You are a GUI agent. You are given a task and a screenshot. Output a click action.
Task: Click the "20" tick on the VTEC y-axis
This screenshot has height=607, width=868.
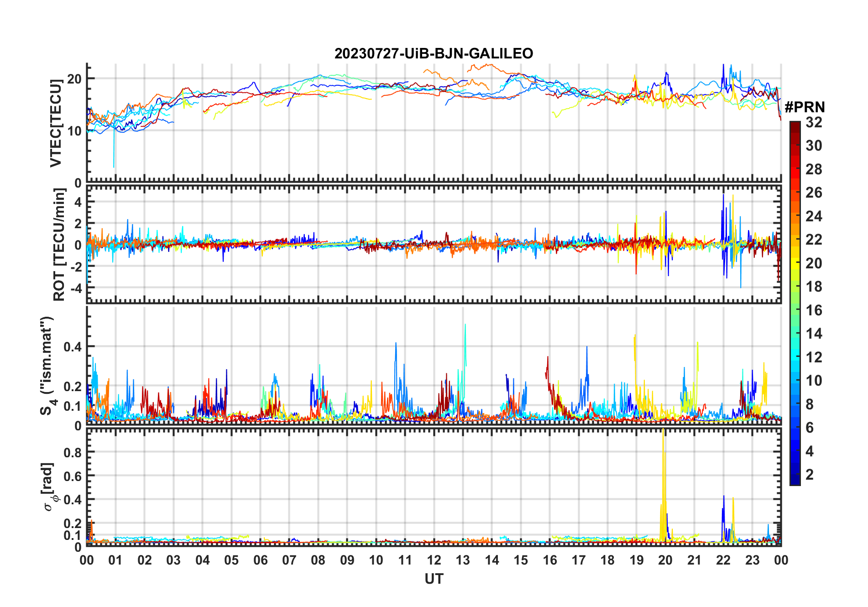74,78
